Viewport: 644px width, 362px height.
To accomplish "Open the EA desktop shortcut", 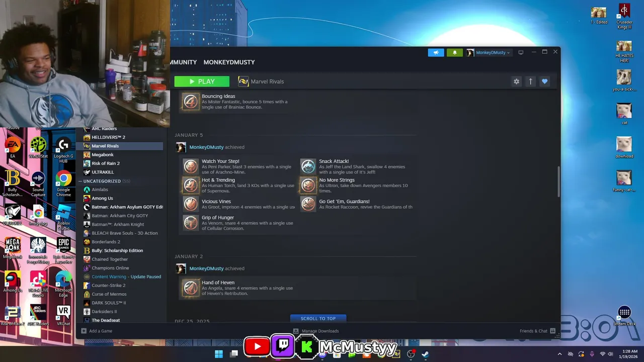I will 13,148.
